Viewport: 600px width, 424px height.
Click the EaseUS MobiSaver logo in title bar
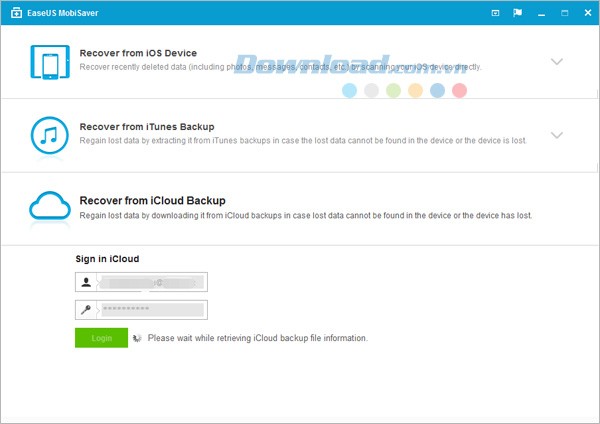pos(16,13)
